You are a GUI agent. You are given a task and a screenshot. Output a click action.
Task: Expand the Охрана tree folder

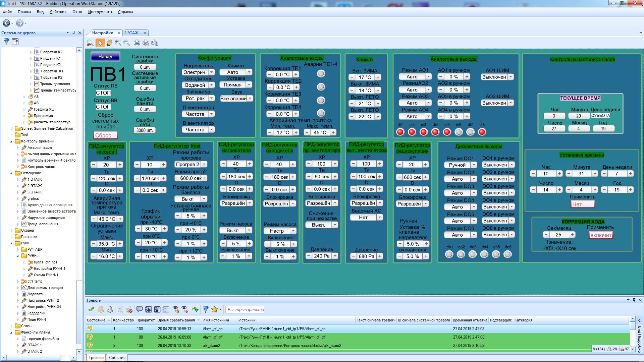[x=11, y=231]
